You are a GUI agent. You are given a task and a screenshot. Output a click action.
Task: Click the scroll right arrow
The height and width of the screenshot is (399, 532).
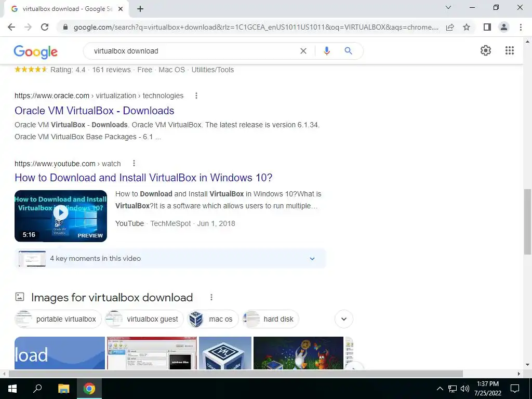pos(519,374)
